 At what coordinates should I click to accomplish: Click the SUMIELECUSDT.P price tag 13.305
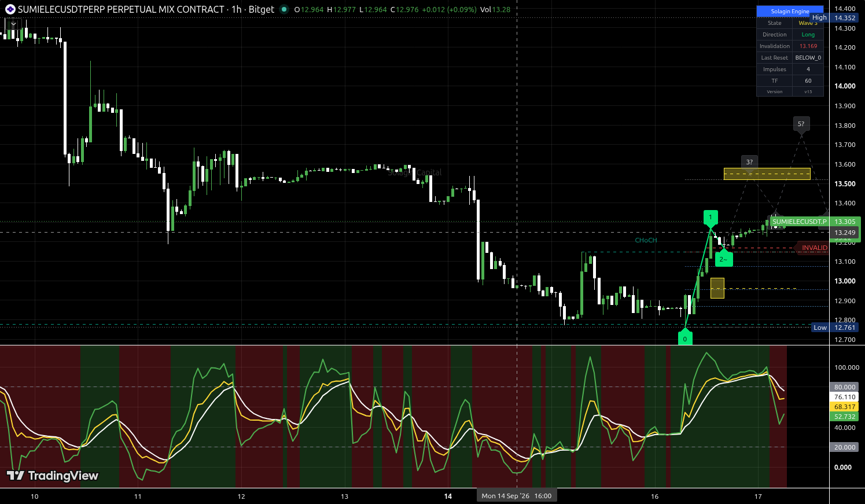pyautogui.click(x=815, y=222)
